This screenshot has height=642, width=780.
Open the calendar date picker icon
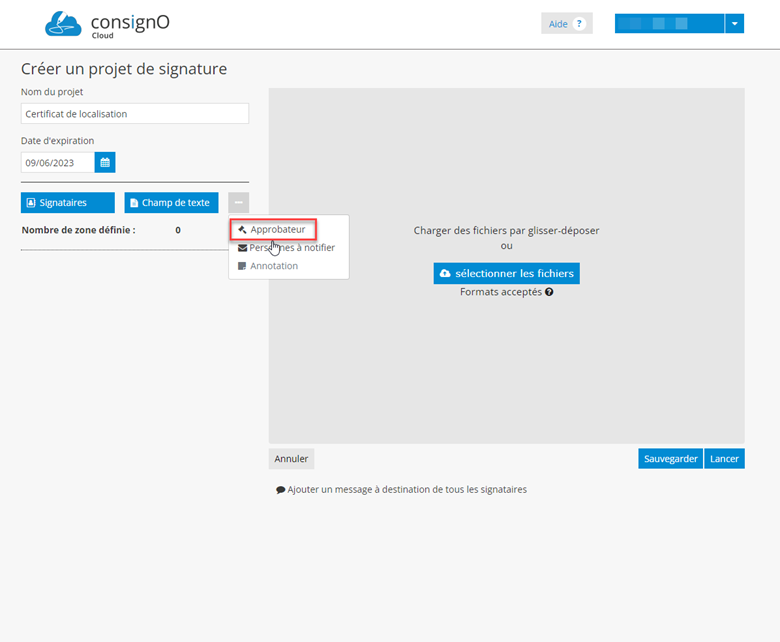point(105,162)
